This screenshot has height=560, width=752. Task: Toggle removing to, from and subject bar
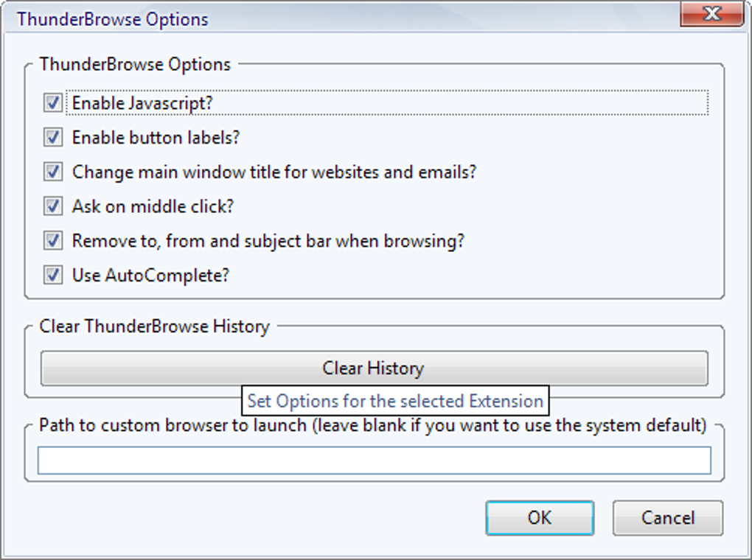point(52,241)
